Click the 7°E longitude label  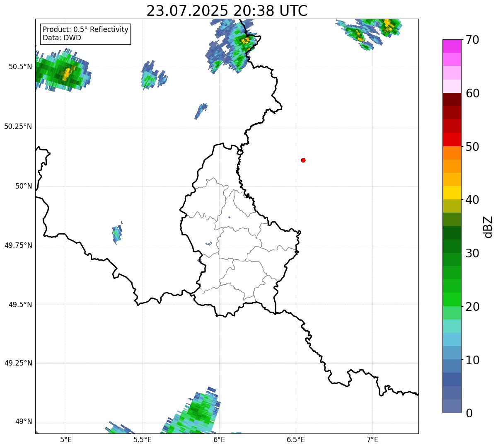(x=372, y=440)
